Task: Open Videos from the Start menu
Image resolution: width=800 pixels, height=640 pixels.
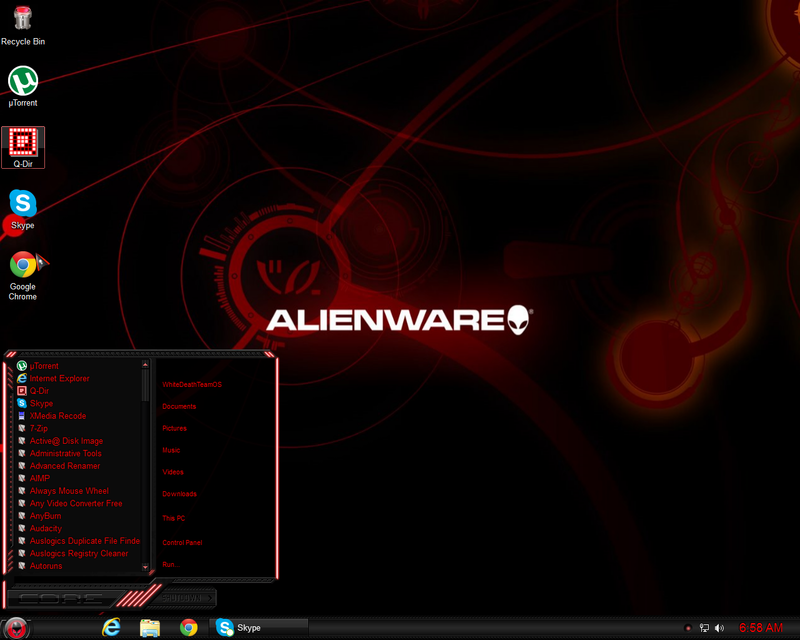Action: pos(173,472)
